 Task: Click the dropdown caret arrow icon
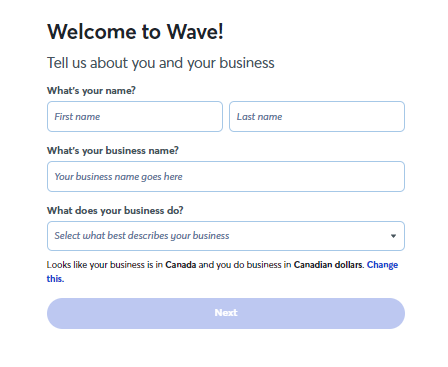click(x=393, y=236)
